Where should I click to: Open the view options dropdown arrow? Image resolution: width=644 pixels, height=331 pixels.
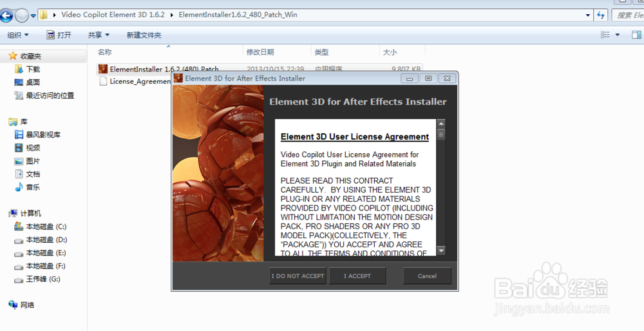618,35
